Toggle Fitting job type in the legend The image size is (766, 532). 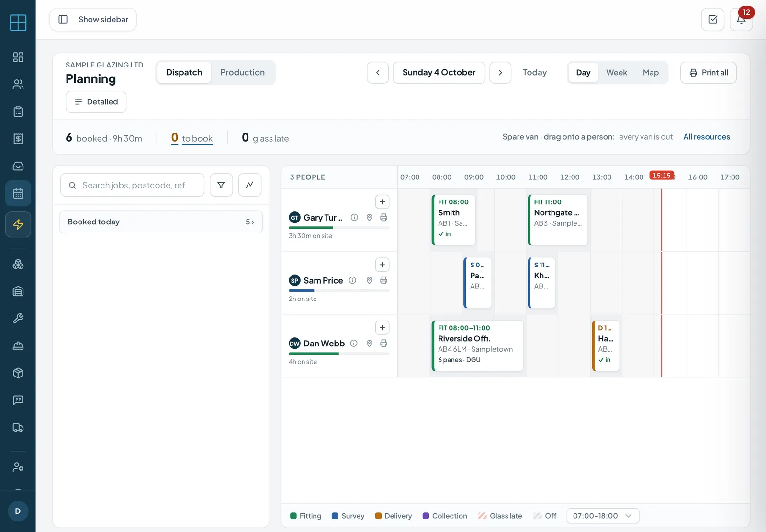pos(306,516)
